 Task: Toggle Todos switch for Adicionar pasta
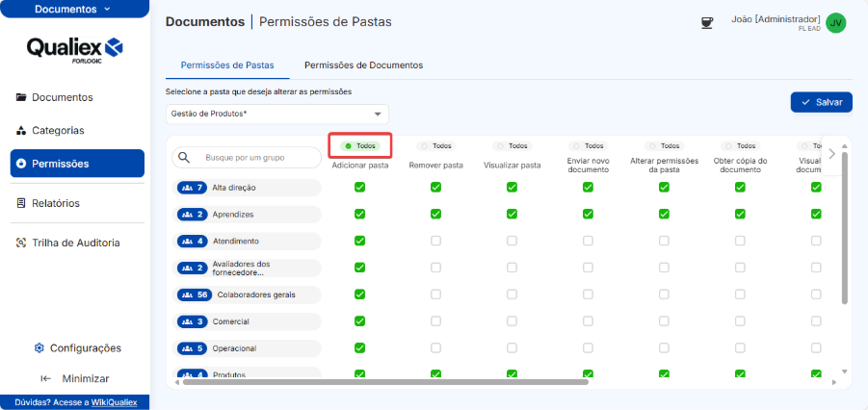[x=360, y=146]
